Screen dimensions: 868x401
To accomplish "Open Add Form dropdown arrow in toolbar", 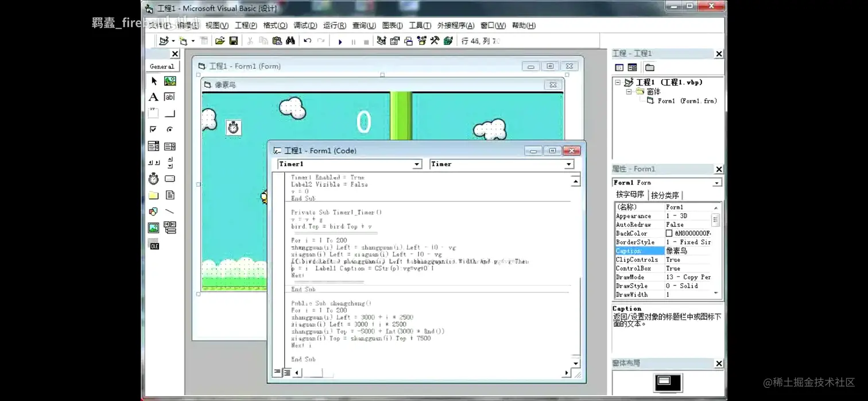I will pyautogui.click(x=193, y=41).
